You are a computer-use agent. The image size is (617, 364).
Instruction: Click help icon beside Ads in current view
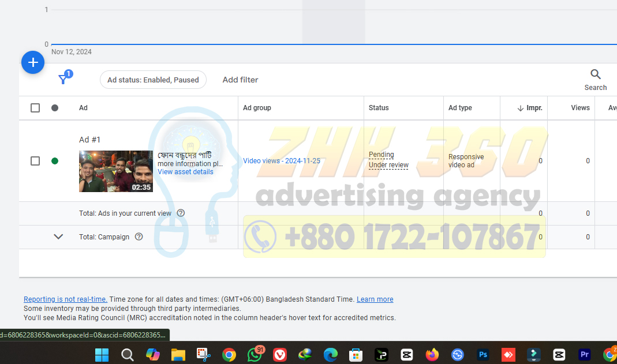[x=181, y=213]
